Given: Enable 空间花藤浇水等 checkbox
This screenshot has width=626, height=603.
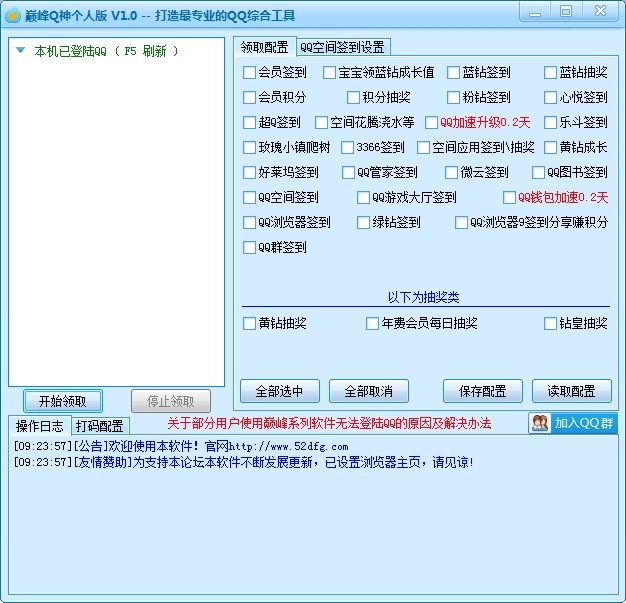Looking at the screenshot, I should (x=321, y=123).
